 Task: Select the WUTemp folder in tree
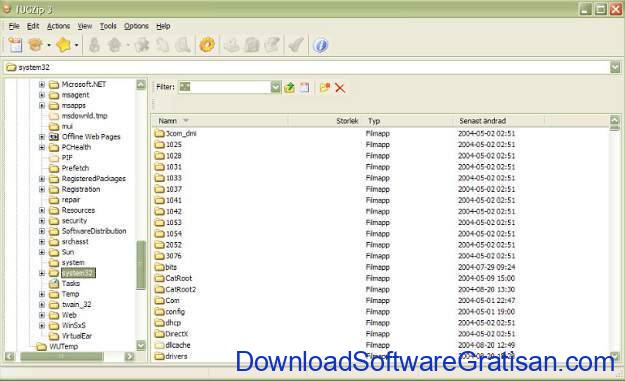click(64, 347)
